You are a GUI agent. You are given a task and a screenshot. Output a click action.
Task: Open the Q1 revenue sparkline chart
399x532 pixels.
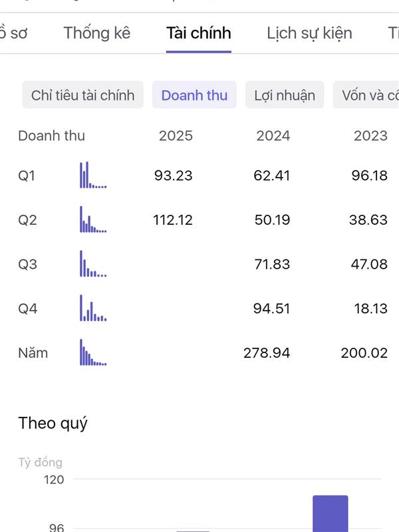[93, 175]
